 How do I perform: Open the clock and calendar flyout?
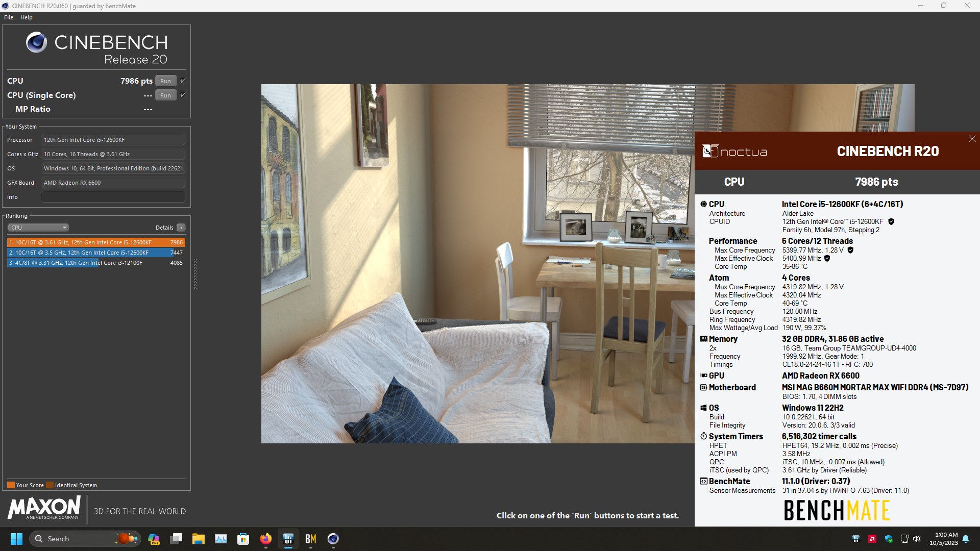tap(943, 539)
